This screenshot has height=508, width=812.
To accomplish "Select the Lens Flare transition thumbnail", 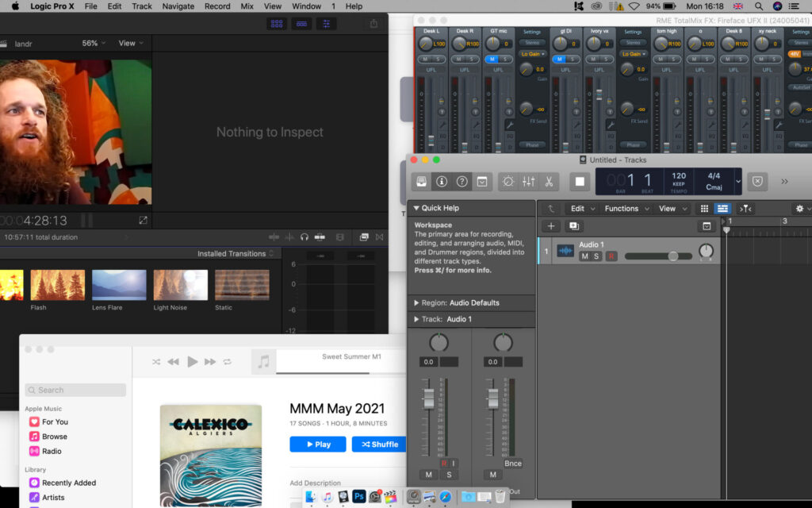I will [119, 285].
